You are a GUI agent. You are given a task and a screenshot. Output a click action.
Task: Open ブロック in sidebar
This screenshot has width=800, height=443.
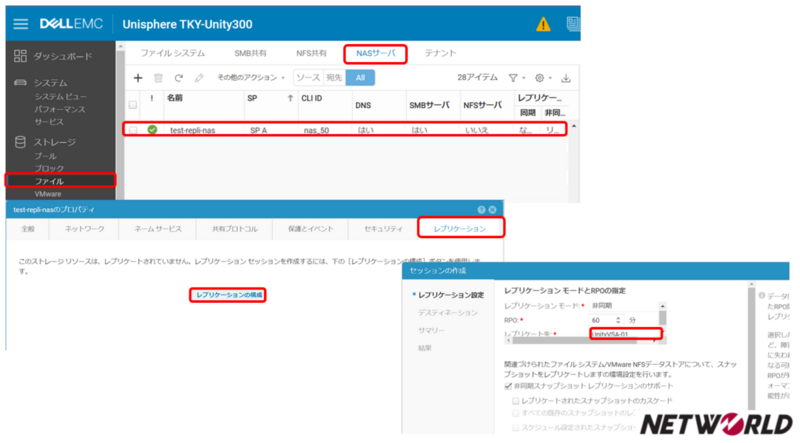coord(49,168)
